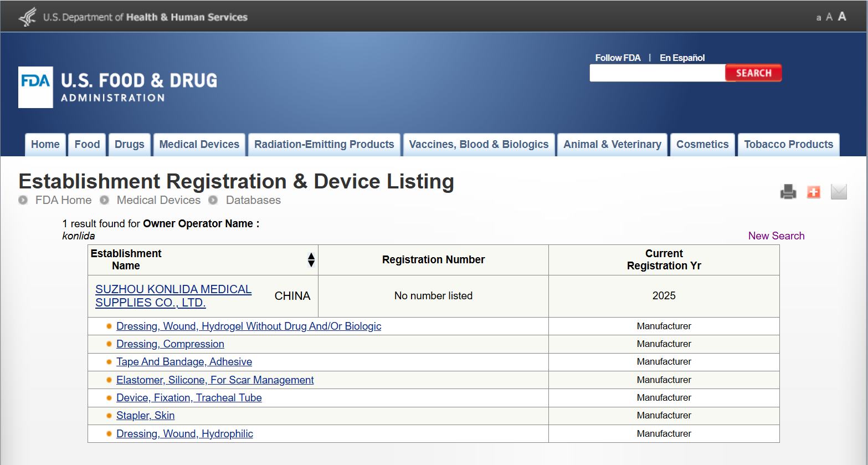Select the smallest text size A
The image size is (868, 465).
[x=818, y=18]
